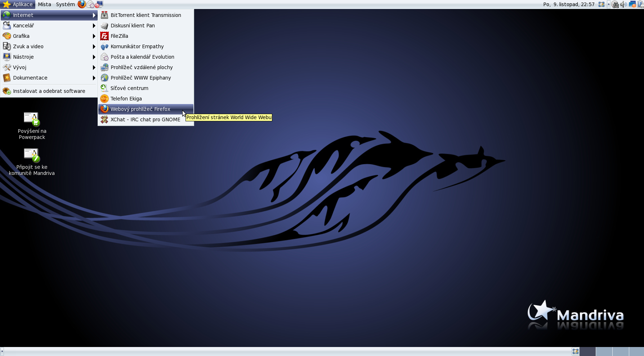Click the Kancelář category icon
644x356 pixels.
(x=7, y=26)
